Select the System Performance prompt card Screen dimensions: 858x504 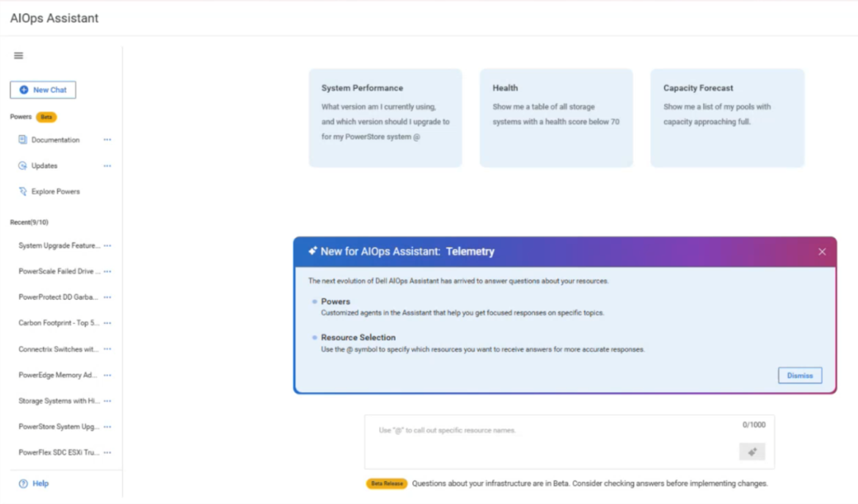[x=385, y=117]
